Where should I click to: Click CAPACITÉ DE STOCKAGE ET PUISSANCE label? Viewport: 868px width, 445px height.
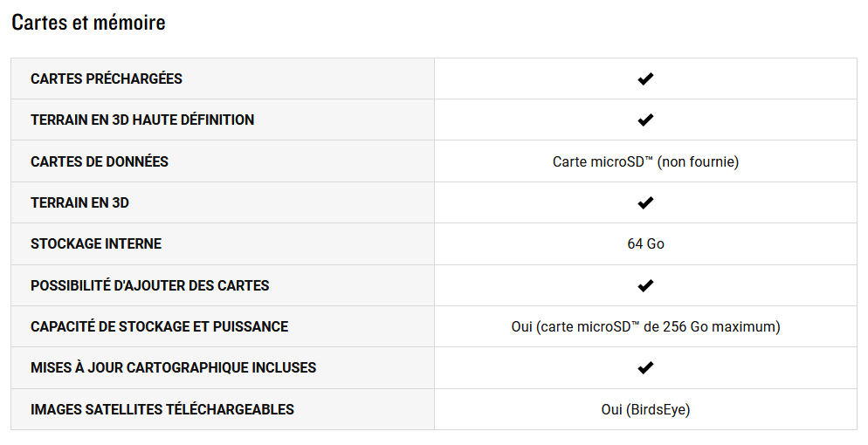point(160,326)
